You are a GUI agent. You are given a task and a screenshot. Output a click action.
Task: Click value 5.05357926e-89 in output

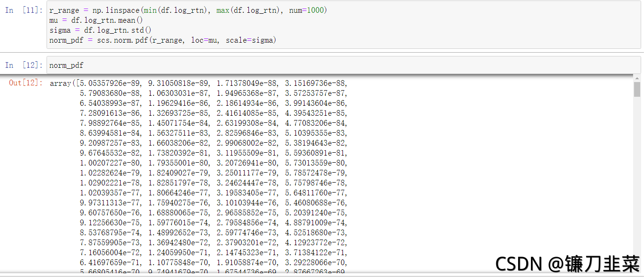110,83
